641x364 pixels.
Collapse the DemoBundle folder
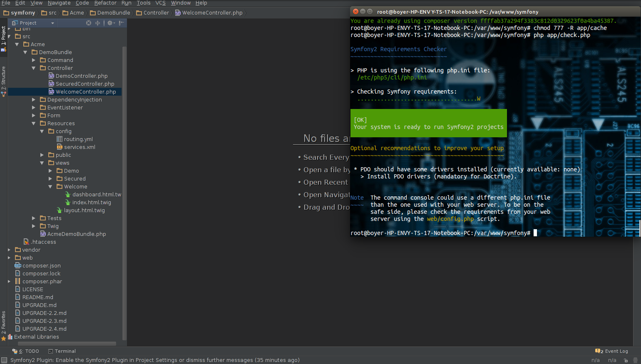coord(25,52)
